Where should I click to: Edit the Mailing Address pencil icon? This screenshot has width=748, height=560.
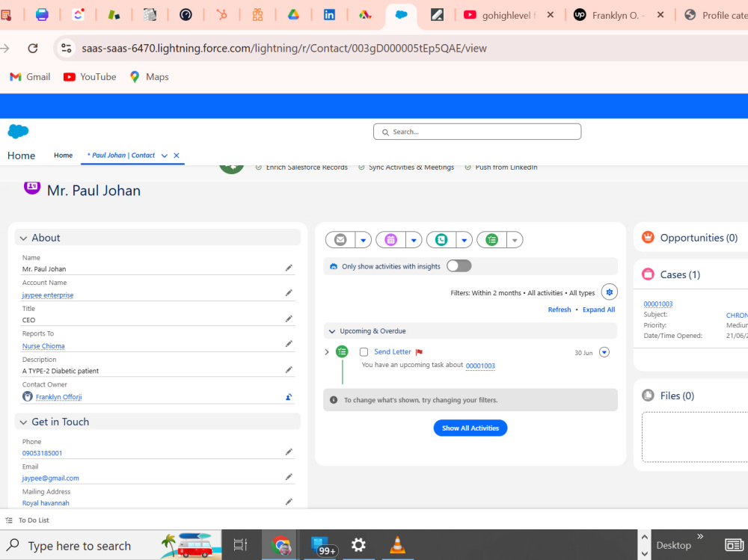[289, 502]
